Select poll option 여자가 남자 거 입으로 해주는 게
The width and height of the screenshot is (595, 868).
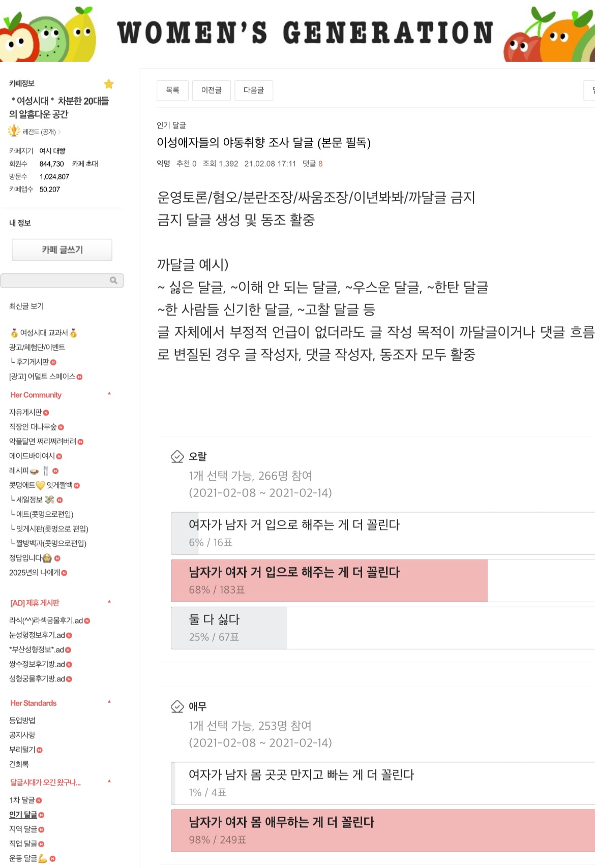click(x=383, y=533)
